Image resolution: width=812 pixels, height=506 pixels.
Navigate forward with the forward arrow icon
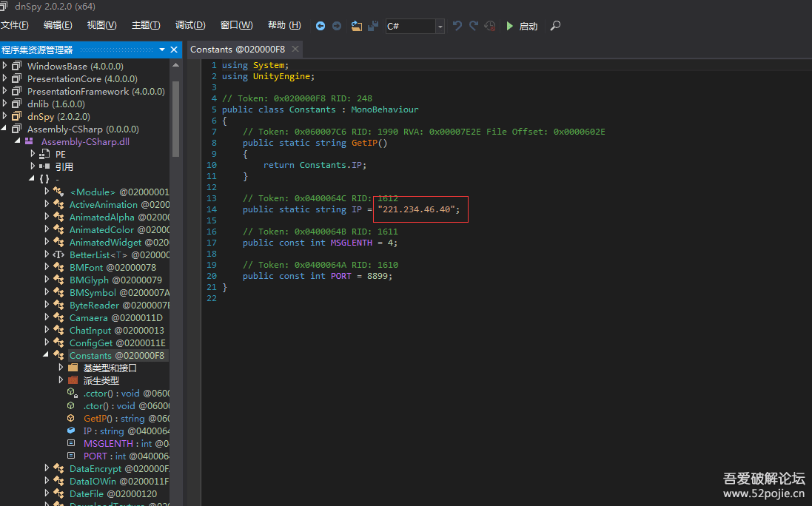[337, 26]
